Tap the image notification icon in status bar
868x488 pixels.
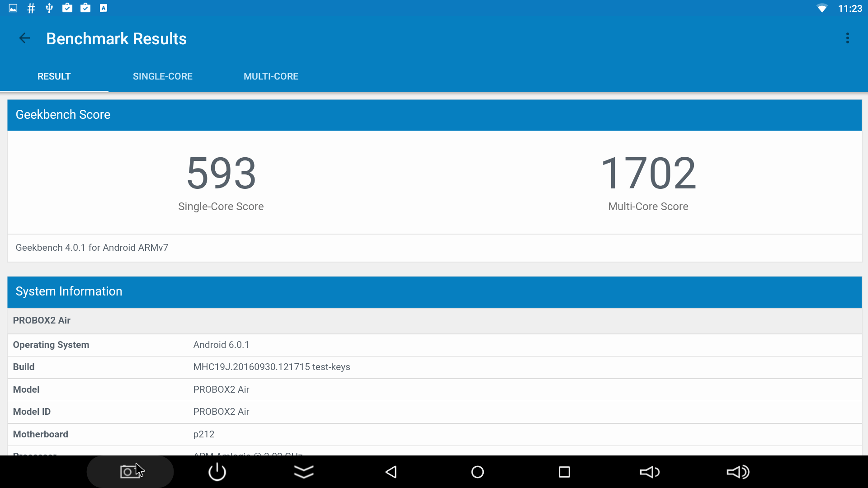click(x=13, y=8)
